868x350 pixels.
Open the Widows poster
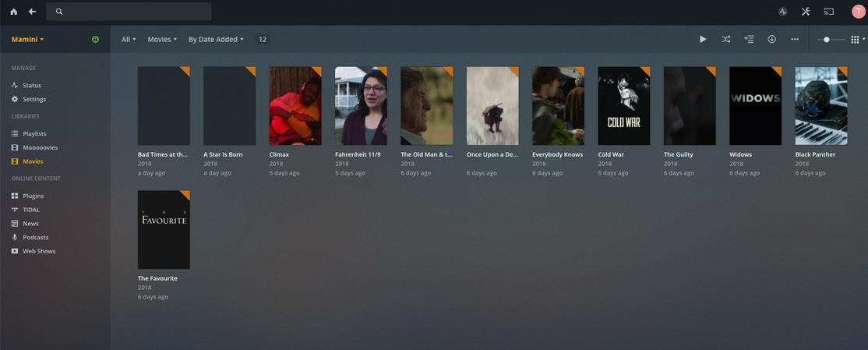pyautogui.click(x=756, y=106)
